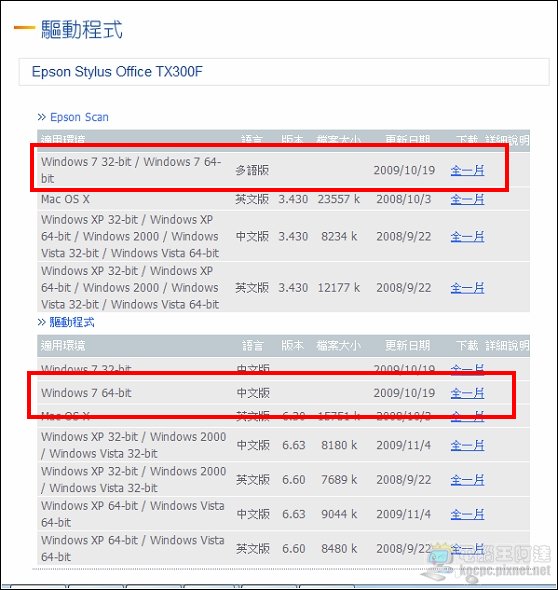Click version 6.60 in the 7689 k row
The image size is (558, 590).
(x=293, y=480)
